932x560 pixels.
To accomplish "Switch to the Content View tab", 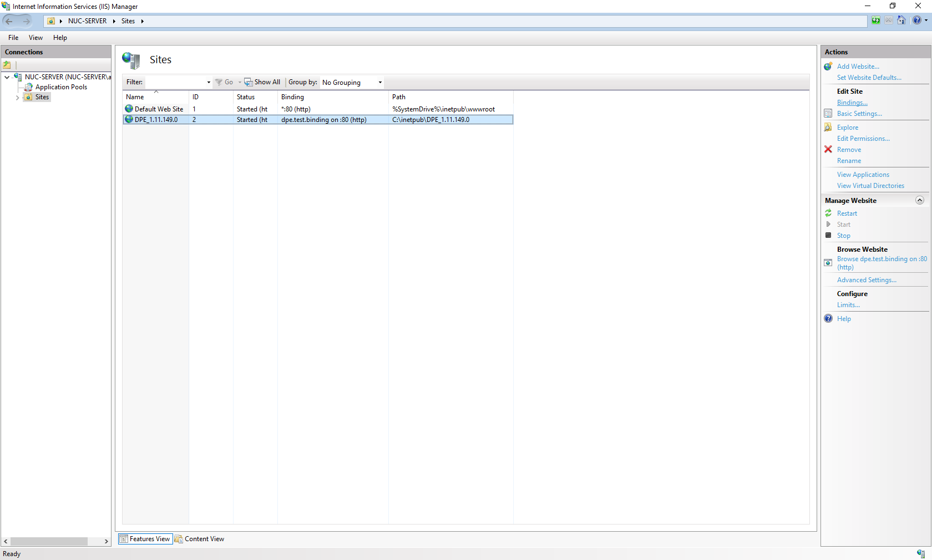I will [x=200, y=539].
